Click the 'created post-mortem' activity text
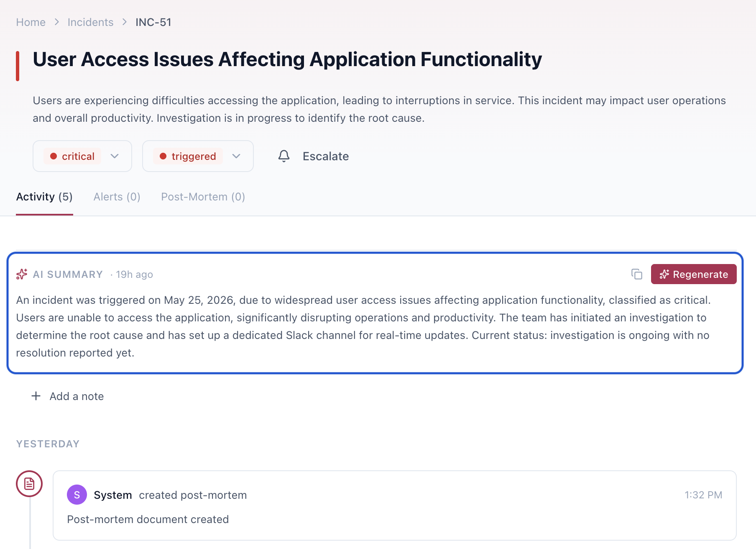The image size is (756, 549). (x=193, y=495)
